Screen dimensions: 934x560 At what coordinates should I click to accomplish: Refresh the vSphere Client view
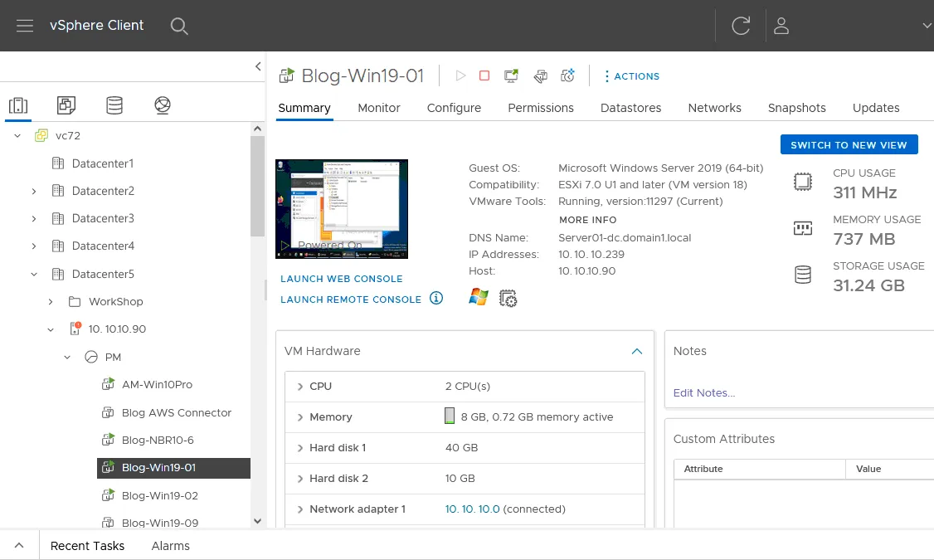coord(741,26)
